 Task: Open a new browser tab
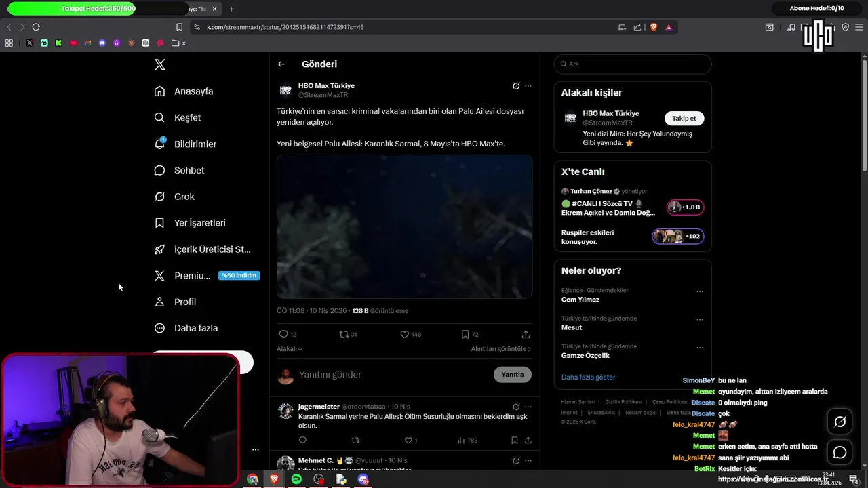tap(231, 9)
